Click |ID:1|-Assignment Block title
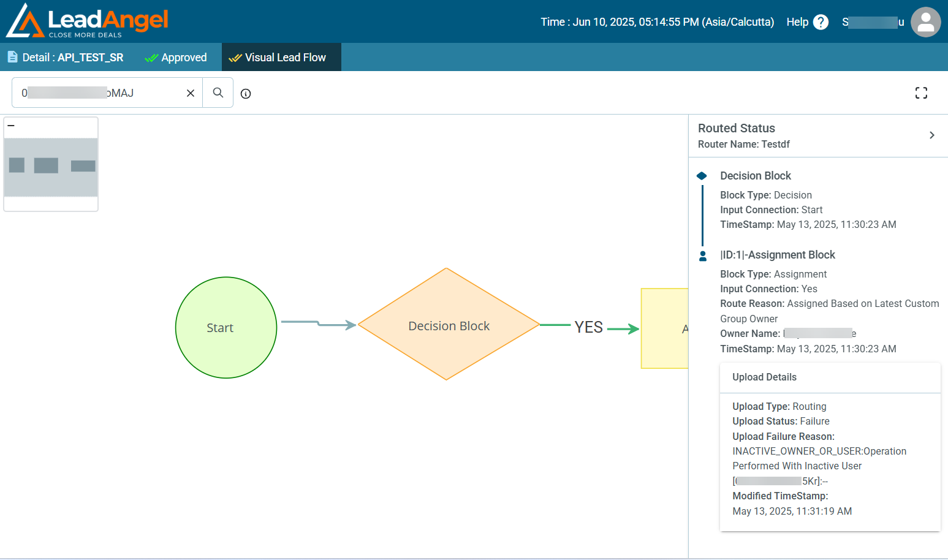Image resolution: width=948 pixels, height=560 pixels. pyautogui.click(x=778, y=255)
